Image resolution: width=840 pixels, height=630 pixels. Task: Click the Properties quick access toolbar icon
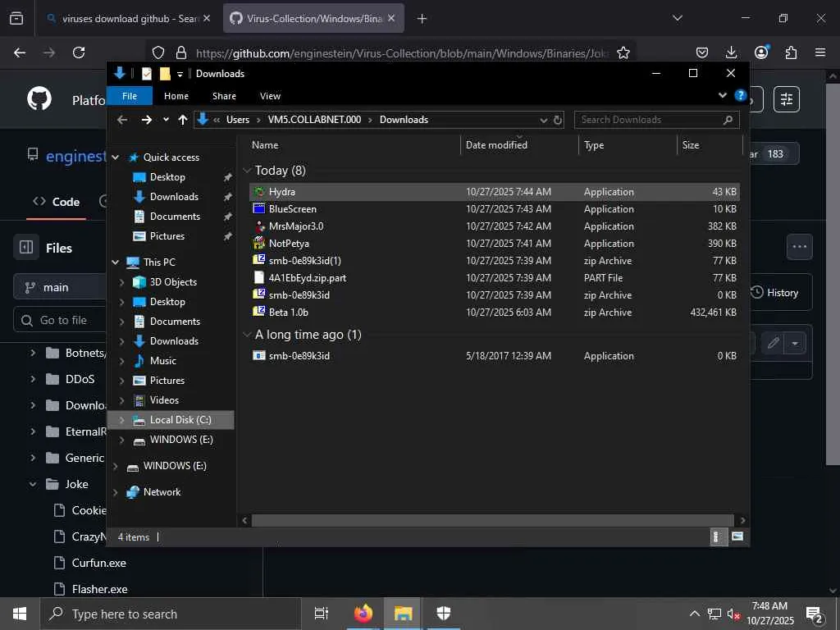[x=146, y=73]
